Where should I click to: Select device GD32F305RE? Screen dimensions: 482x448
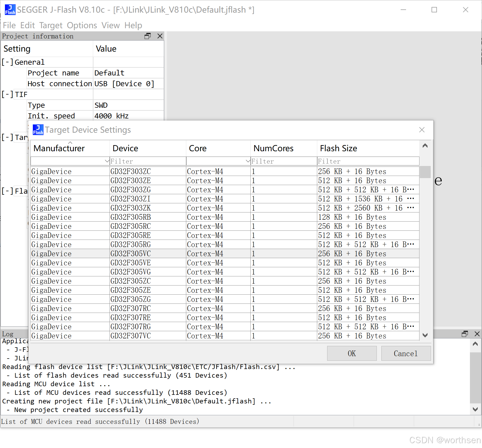click(x=225, y=235)
